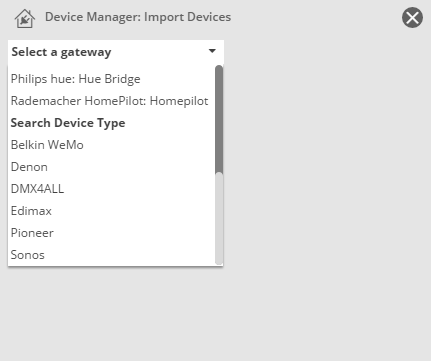Image resolution: width=431 pixels, height=361 pixels.
Task: Select Denon from the list
Action: click(x=112, y=167)
